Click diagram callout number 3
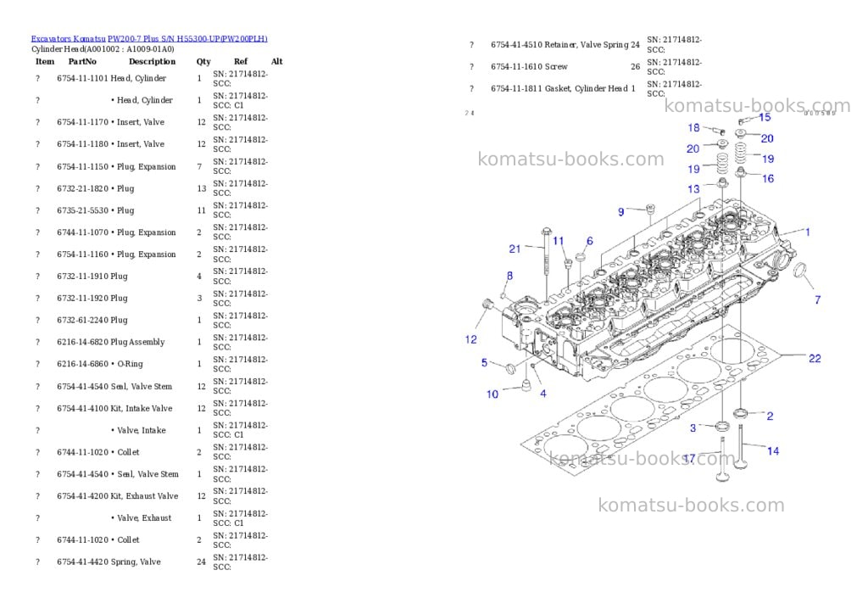The height and width of the screenshot is (615, 868). (693, 428)
